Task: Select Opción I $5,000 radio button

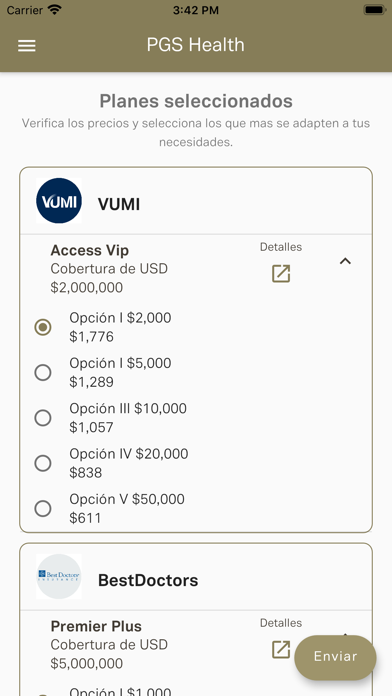Action: pyautogui.click(x=43, y=373)
